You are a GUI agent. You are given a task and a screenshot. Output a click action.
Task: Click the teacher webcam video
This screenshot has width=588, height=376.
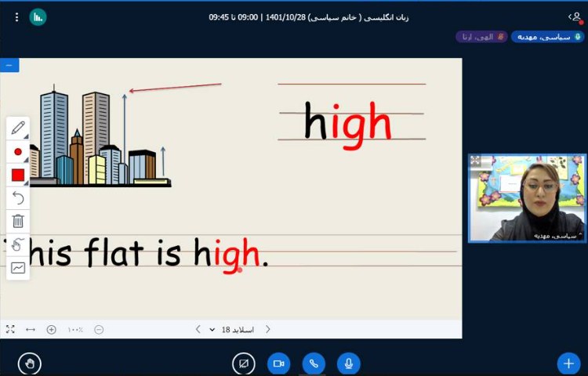click(x=528, y=198)
